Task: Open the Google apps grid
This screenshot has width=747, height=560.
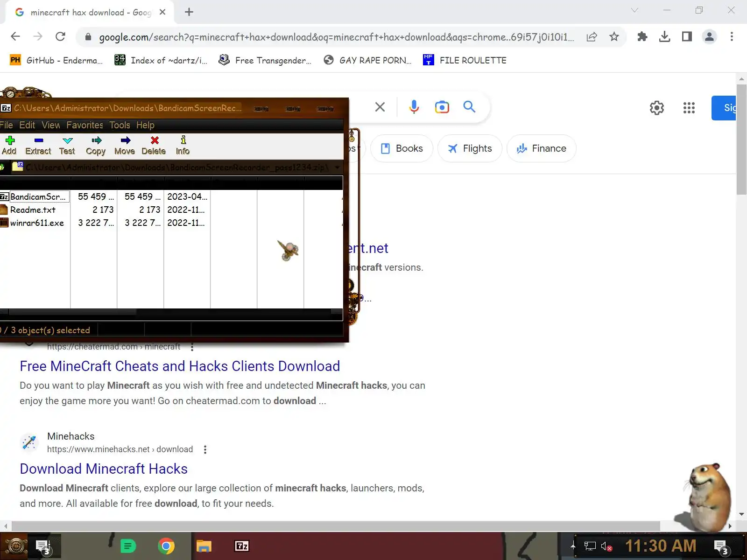Action: 689,108
